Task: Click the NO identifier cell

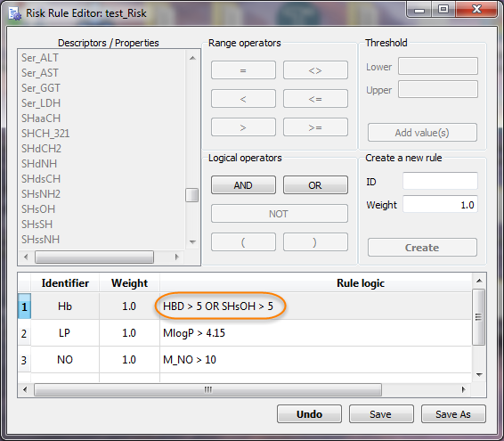Action: (65, 360)
